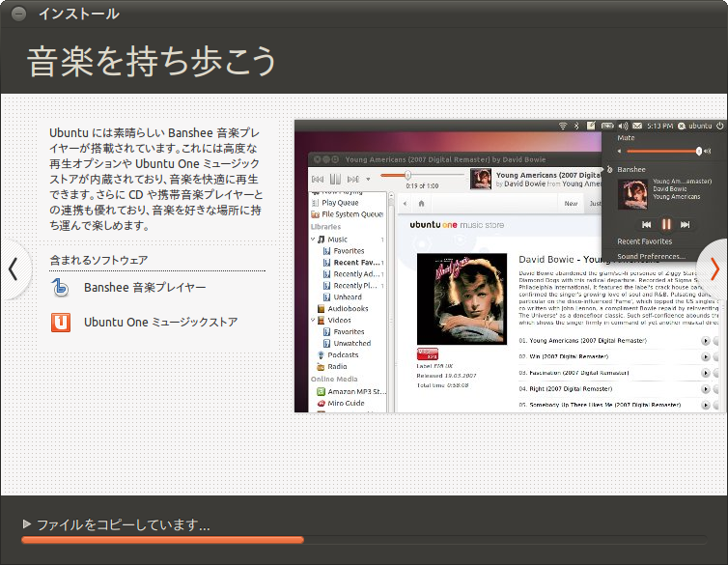The image size is (728, 565).
Task: Click the sound volume indicator in slide screenshot
Action: (623, 126)
